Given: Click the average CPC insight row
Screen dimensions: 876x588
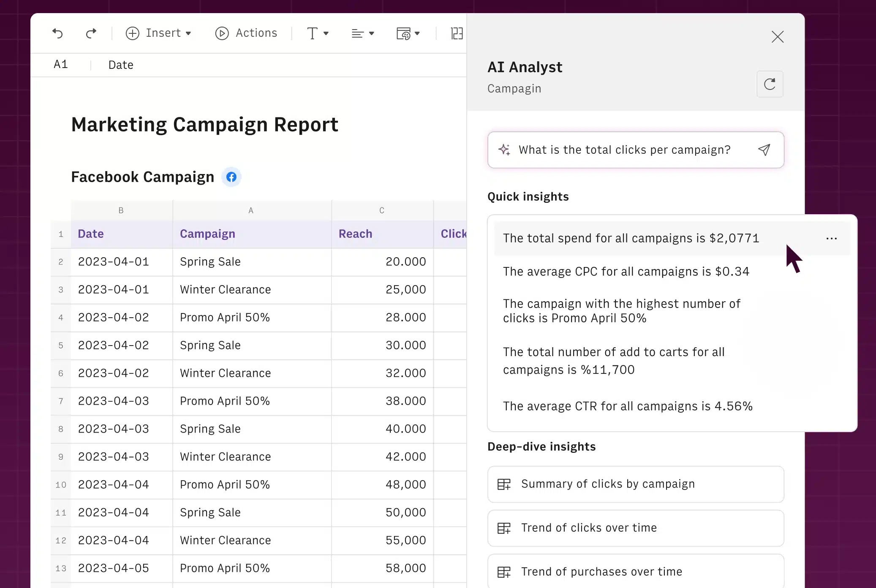Looking at the screenshot, I should (x=626, y=272).
